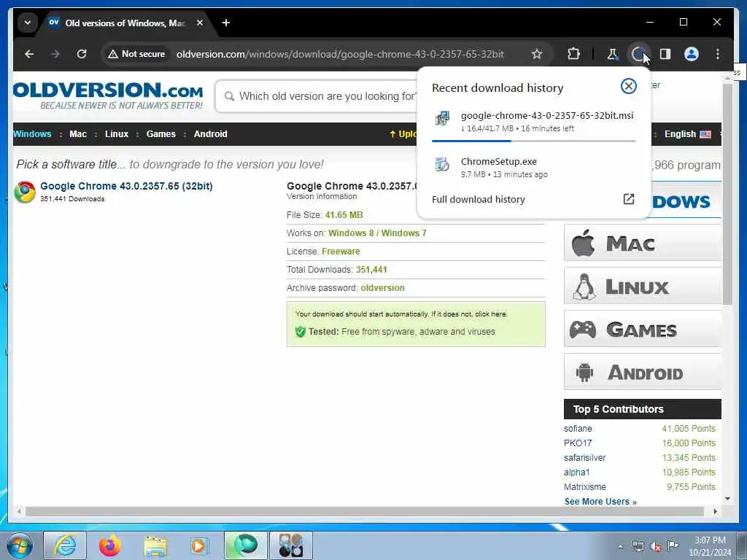Viewport: 747px width, 560px height.
Task: Click the OLDVERSION.COM site logo
Action: [108, 96]
